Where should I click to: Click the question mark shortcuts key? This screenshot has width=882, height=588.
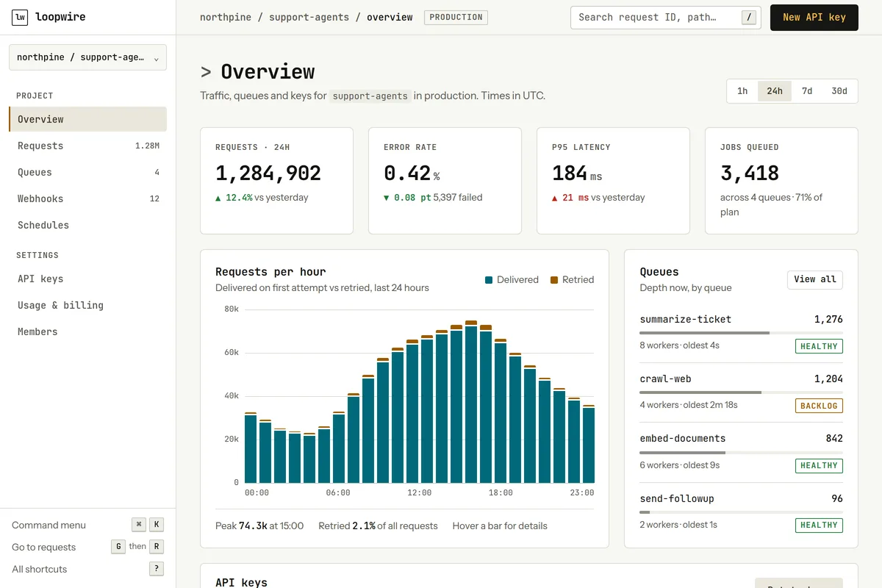point(156,569)
